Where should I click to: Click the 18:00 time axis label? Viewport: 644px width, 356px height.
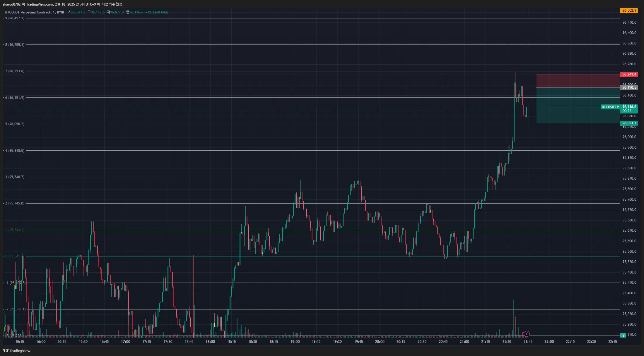(x=210, y=342)
